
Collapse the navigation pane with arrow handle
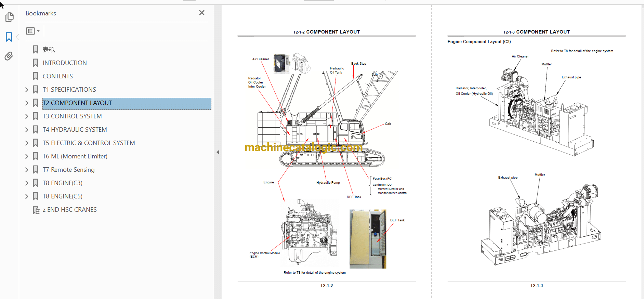coord(218,152)
